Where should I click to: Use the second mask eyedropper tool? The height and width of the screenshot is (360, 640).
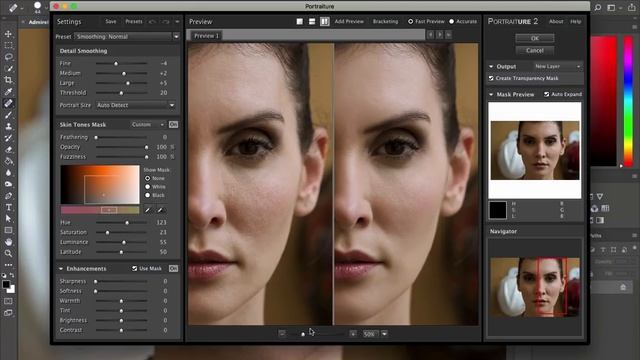pyautogui.click(x=160, y=210)
